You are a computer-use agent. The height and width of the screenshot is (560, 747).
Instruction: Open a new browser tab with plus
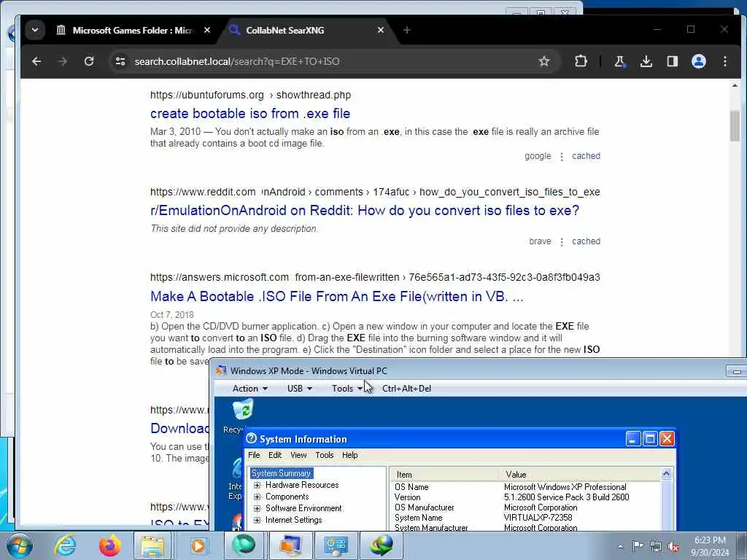coord(406,30)
